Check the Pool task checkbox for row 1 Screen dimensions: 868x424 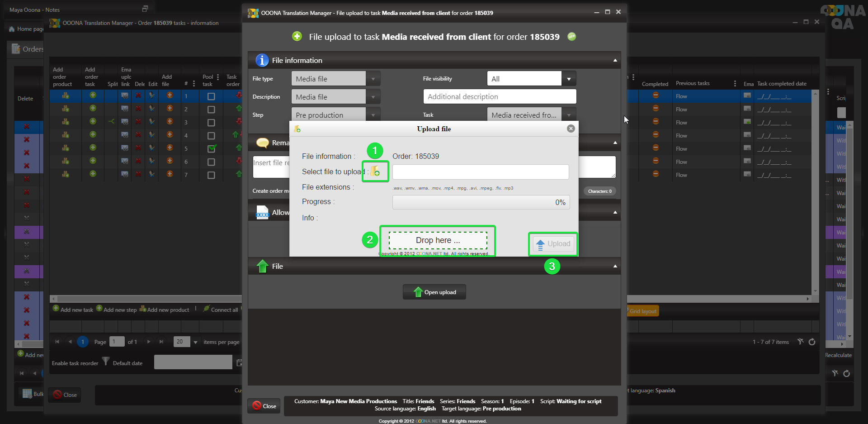click(211, 96)
